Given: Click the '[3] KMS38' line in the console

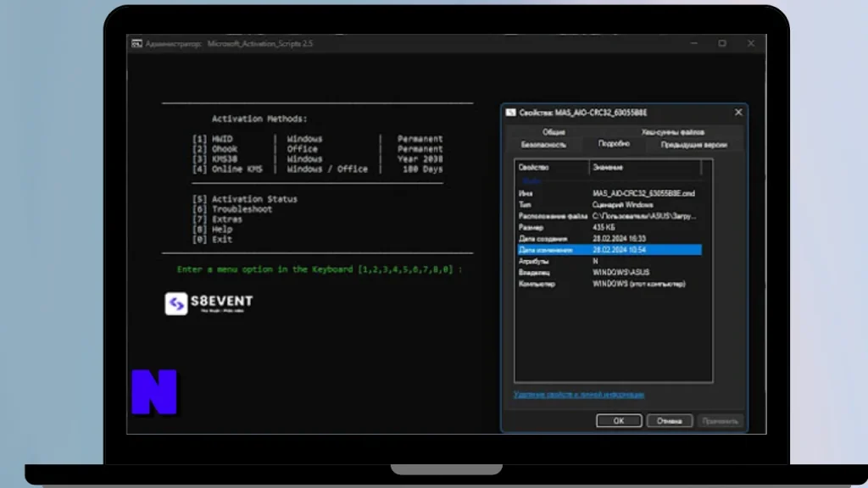Looking at the screenshot, I should 317,158.
